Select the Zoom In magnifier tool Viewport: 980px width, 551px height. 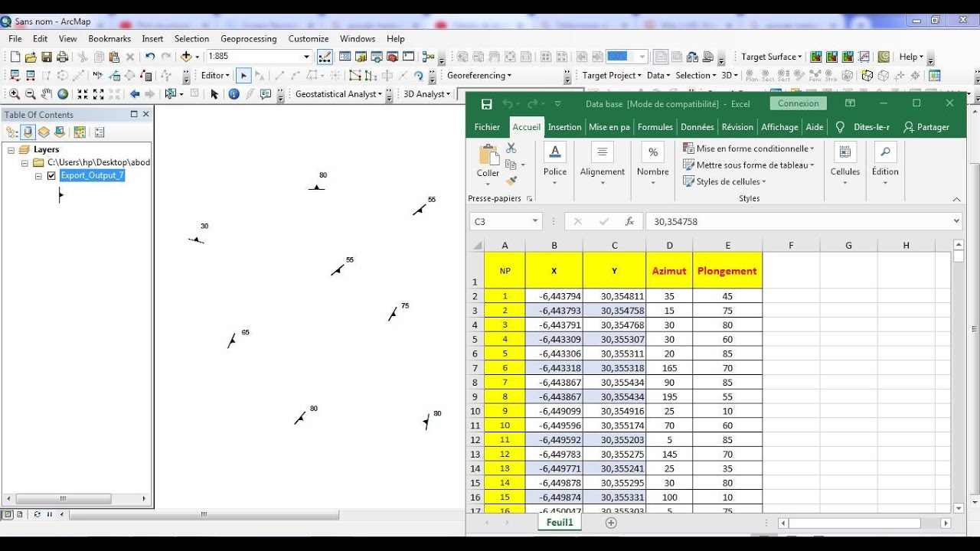tap(15, 94)
